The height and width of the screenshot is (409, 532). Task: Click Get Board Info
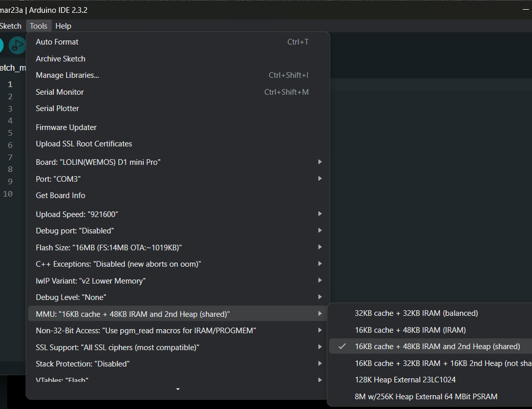[x=178, y=196]
